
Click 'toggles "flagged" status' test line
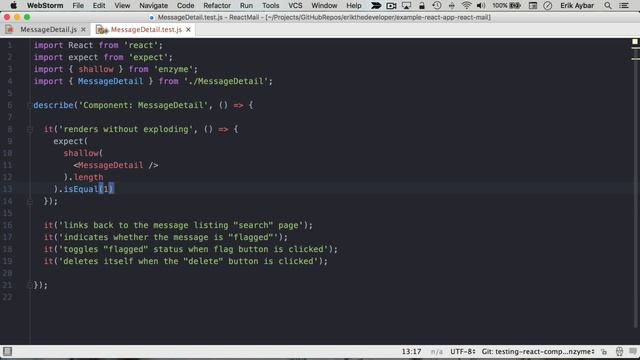[x=191, y=249]
